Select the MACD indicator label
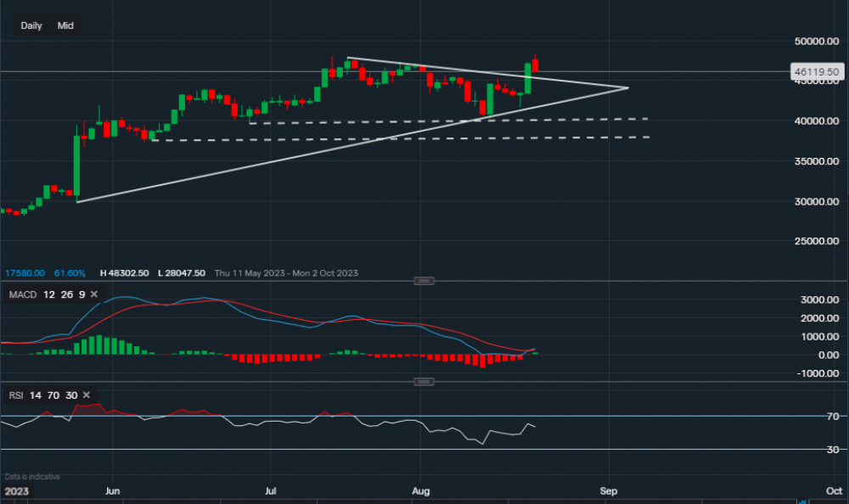The width and height of the screenshot is (849, 504). (21, 294)
